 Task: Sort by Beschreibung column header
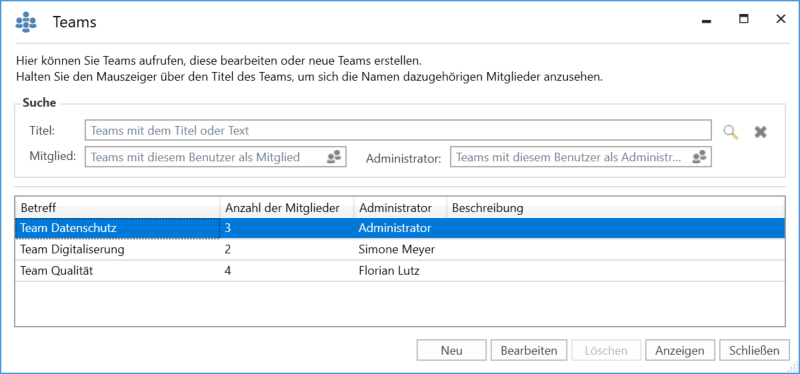click(x=615, y=208)
